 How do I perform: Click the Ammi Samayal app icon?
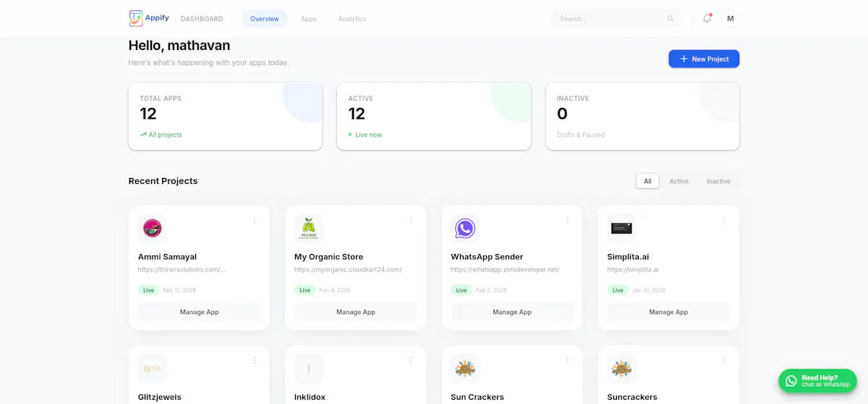point(153,229)
